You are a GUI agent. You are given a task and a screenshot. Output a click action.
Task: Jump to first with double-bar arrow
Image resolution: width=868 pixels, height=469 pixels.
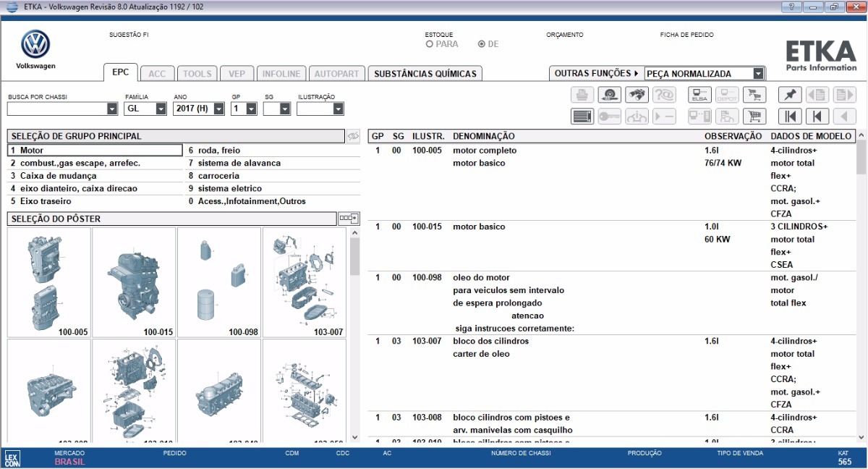pyautogui.click(x=790, y=117)
